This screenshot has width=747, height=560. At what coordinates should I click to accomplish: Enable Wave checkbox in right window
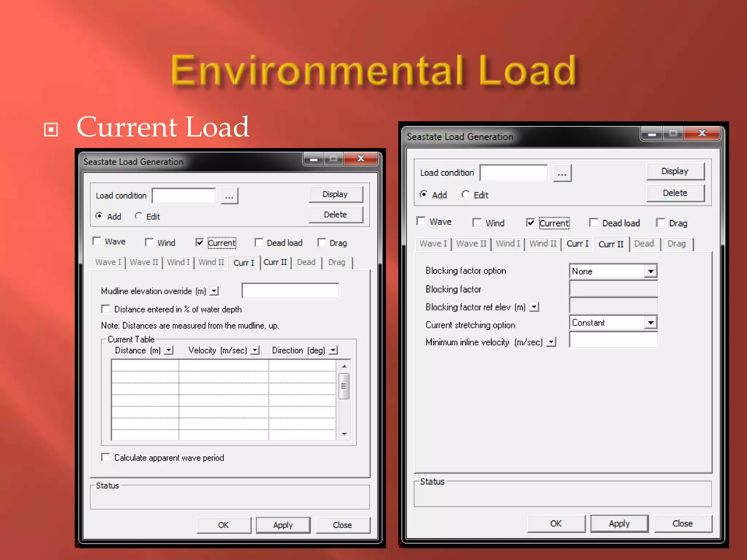click(x=421, y=221)
